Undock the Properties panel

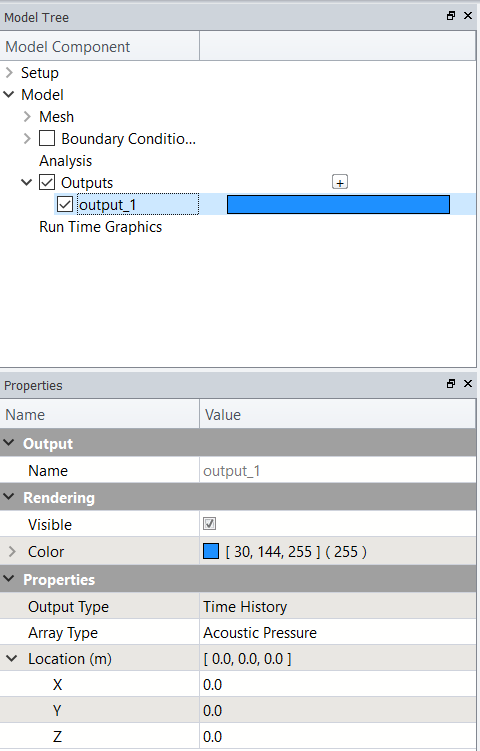[451, 384]
